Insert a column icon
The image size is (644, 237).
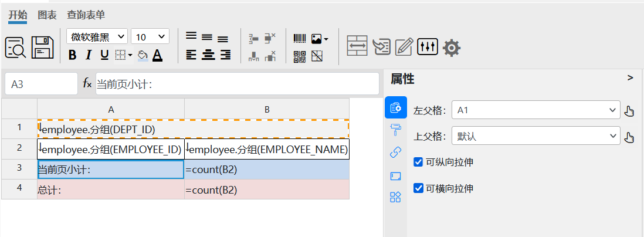tap(254, 56)
